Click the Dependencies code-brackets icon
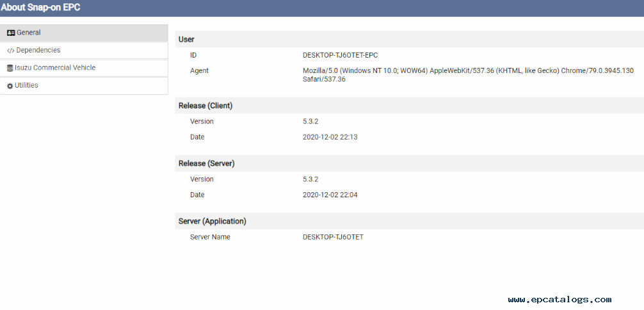 (x=11, y=51)
